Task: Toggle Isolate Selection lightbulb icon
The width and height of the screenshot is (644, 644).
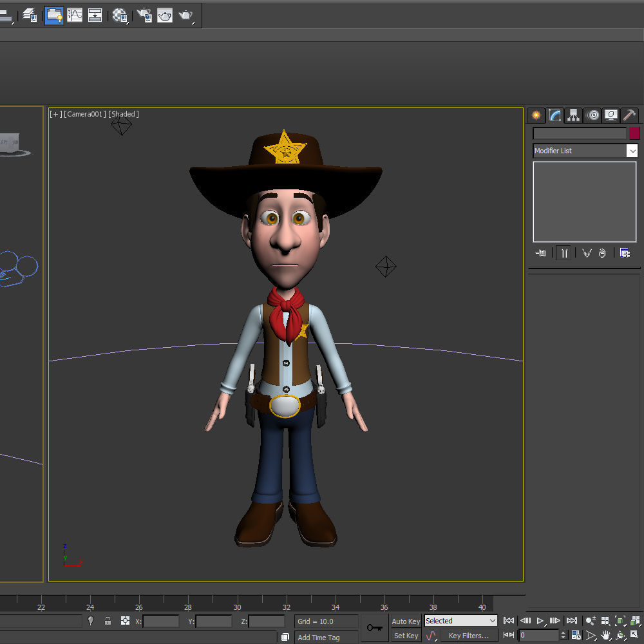Action: pyautogui.click(x=91, y=621)
